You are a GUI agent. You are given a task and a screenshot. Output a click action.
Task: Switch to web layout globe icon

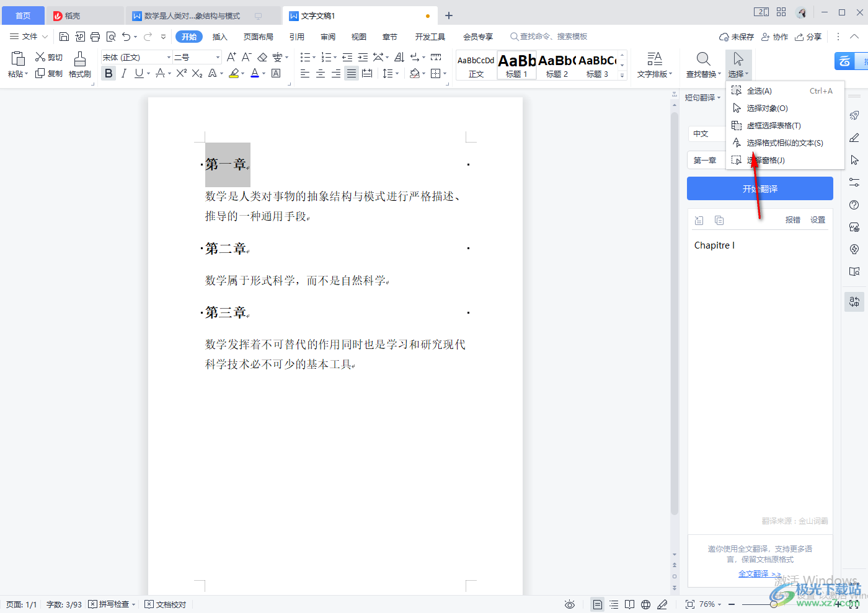point(646,604)
